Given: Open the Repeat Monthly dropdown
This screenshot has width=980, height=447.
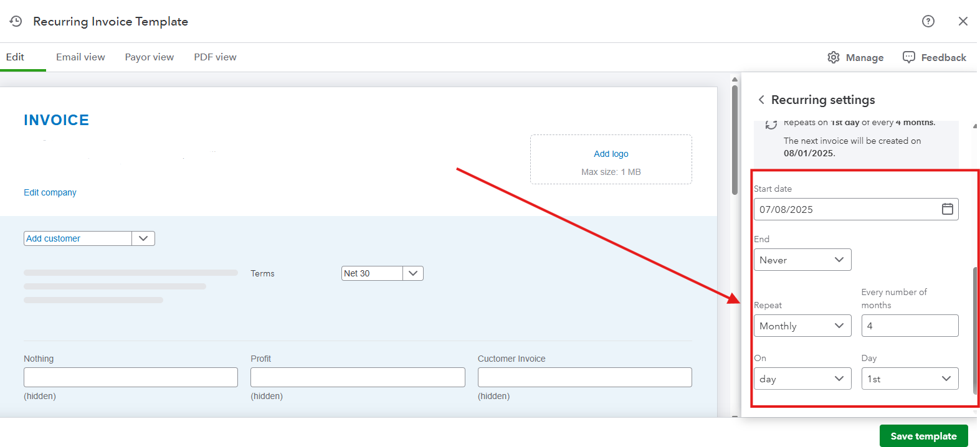Looking at the screenshot, I should (802, 326).
